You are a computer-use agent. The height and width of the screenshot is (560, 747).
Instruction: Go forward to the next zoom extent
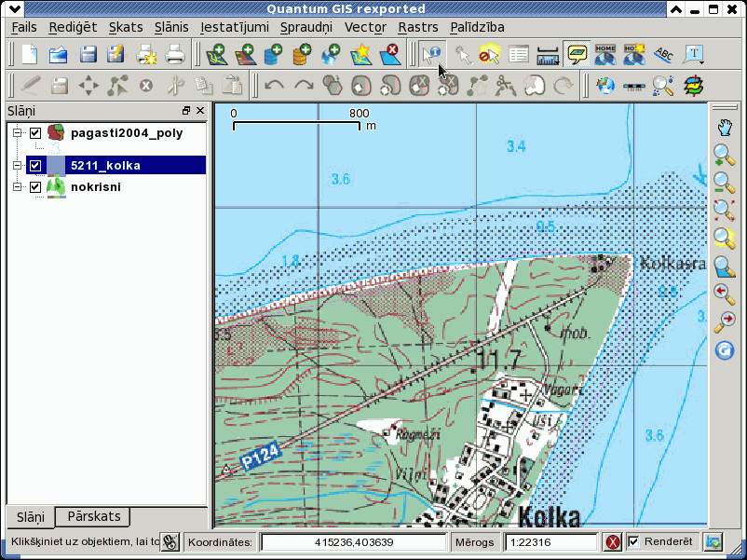724,322
